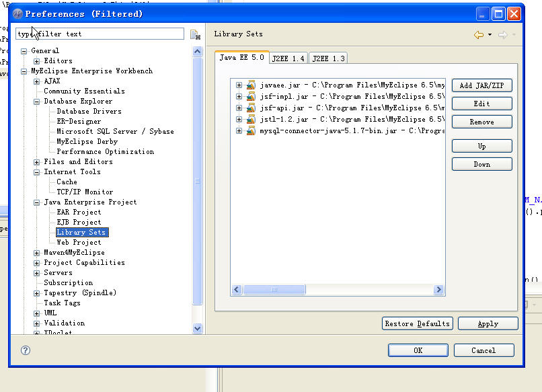542x392 pixels.
Task: Expand the Validation tree node
Action: pos(36,323)
